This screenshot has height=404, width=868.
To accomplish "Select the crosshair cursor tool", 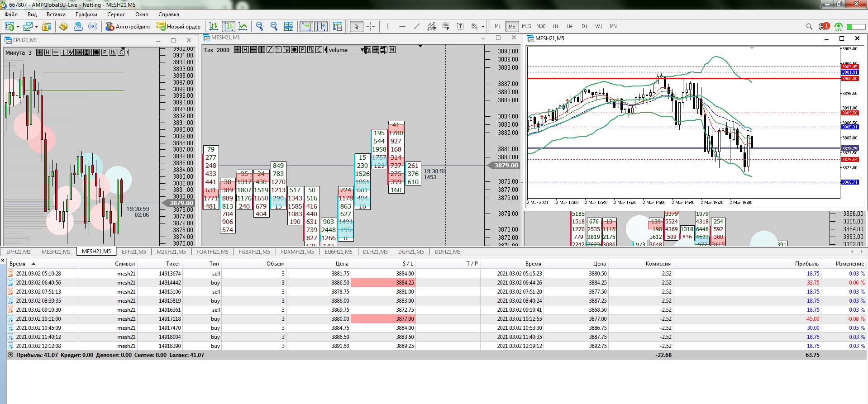I will pyautogui.click(x=371, y=26).
